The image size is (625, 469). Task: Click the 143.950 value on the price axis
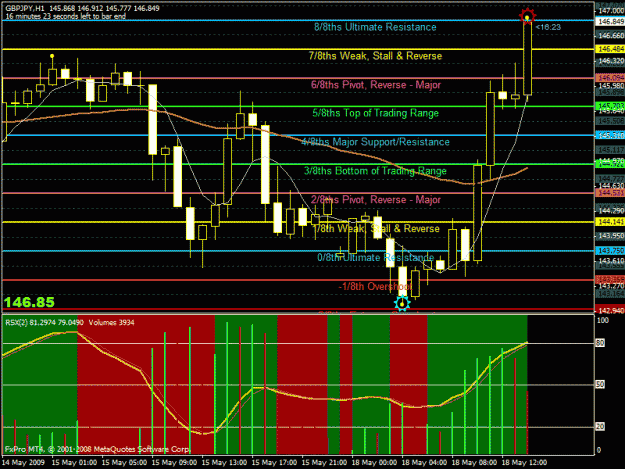[x=611, y=236]
